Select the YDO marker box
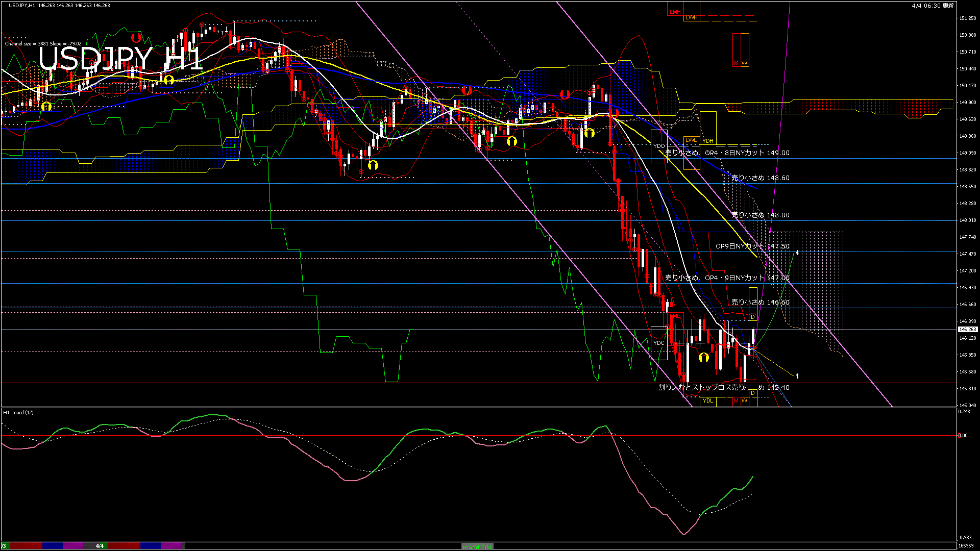 tap(659, 146)
